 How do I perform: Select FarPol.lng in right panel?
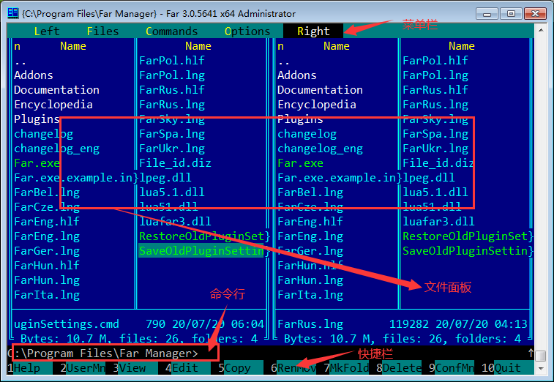point(435,75)
